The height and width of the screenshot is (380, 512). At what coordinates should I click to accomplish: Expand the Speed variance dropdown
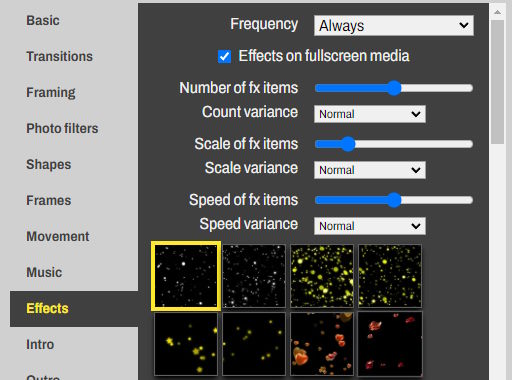tap(370, 226)
